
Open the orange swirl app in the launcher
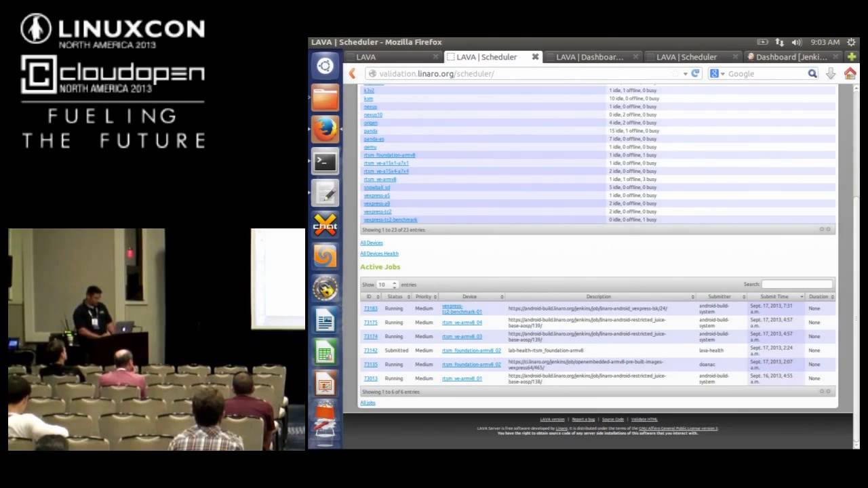325,256
